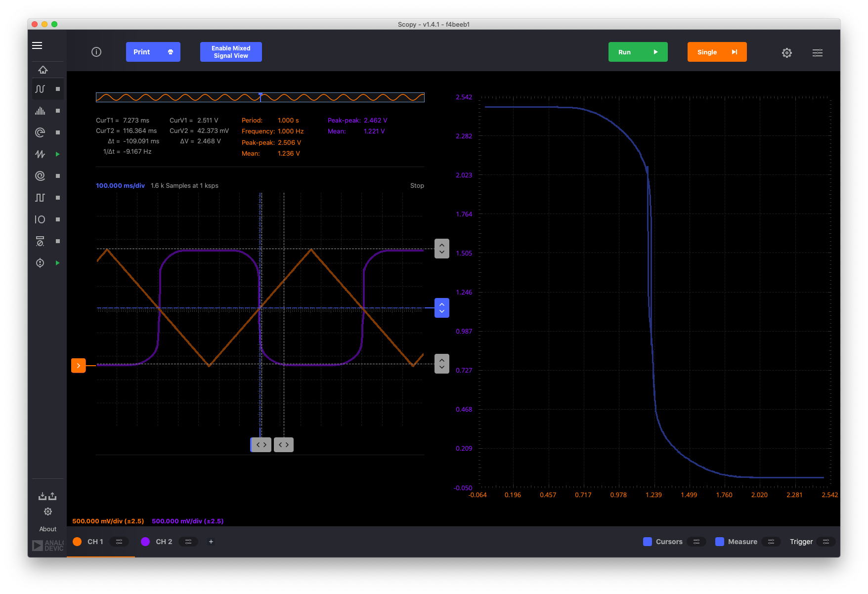Viewport: 868px width, 594px height.
Task: Click the info icon beside Print
Action: (96, 52)
